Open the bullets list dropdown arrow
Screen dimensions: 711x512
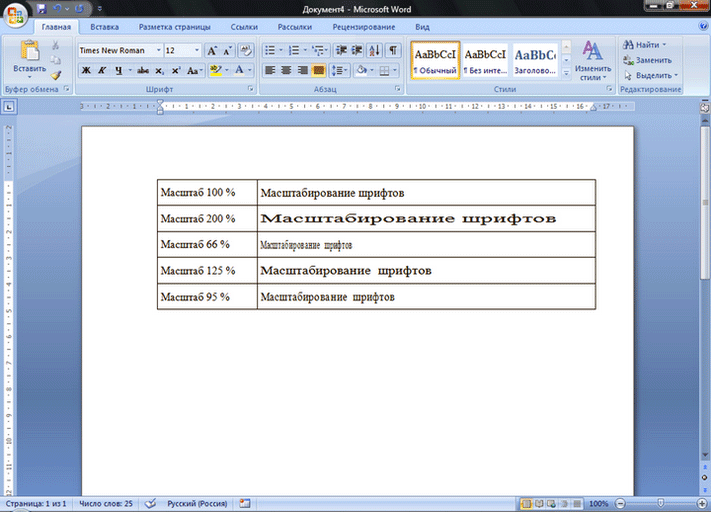pos(281,50)
